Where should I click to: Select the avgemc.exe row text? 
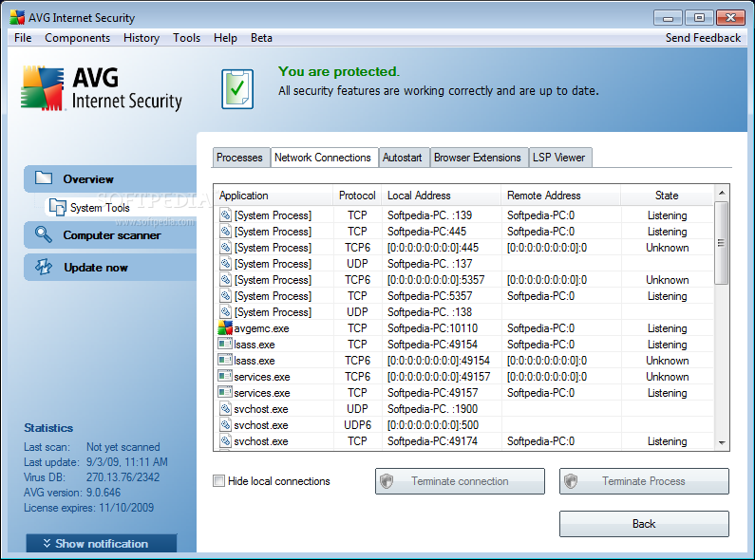coord(261,328)
